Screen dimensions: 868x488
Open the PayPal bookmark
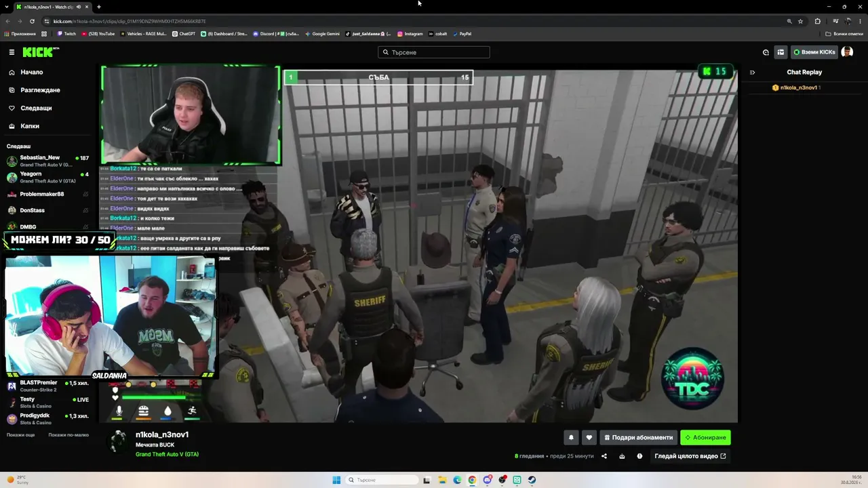tap(462, 34)
